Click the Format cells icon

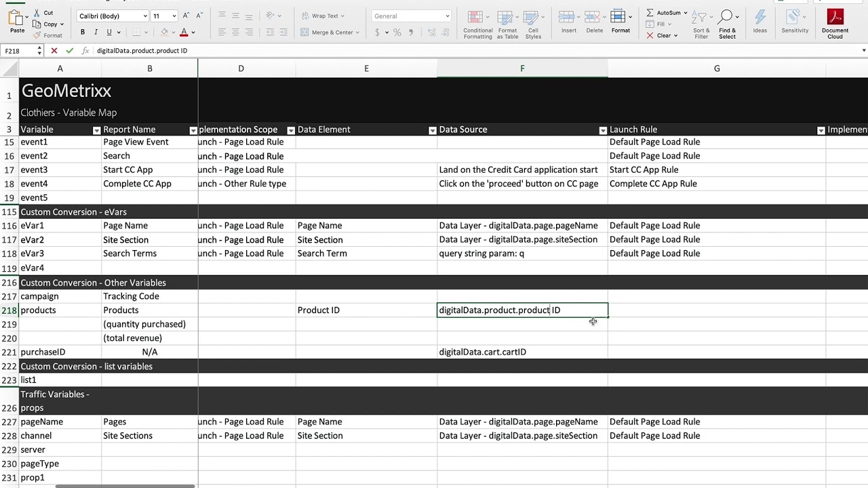coord(618,17)
